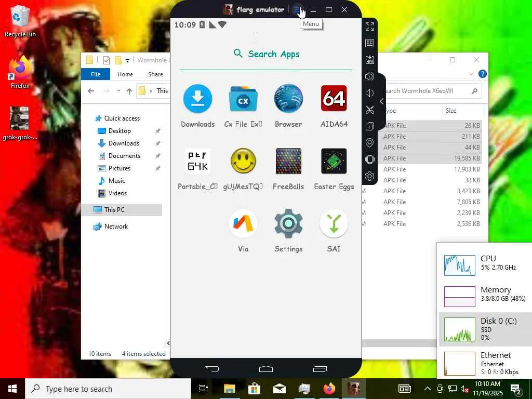
Task: Click Explorer back arrow
Action: 91,91
